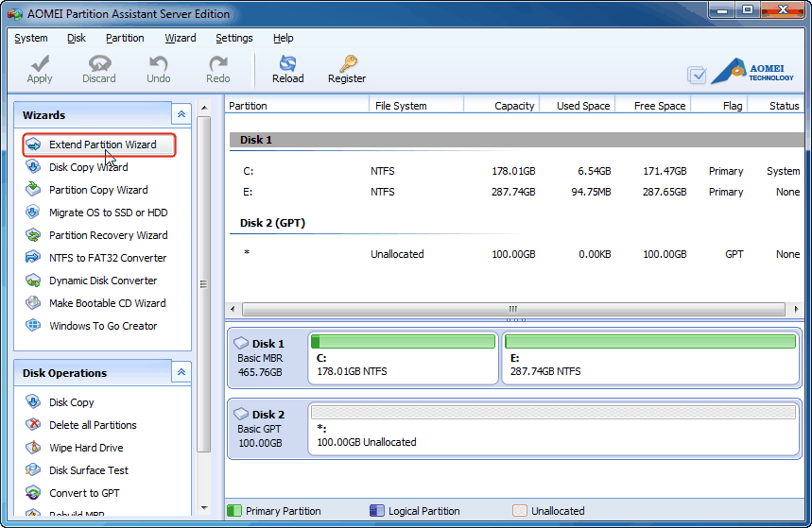Viewport: 812px width, 528px height.
Task: Sort by the Capacity column header
Action: pyautogui.click(x=502, y=106)
